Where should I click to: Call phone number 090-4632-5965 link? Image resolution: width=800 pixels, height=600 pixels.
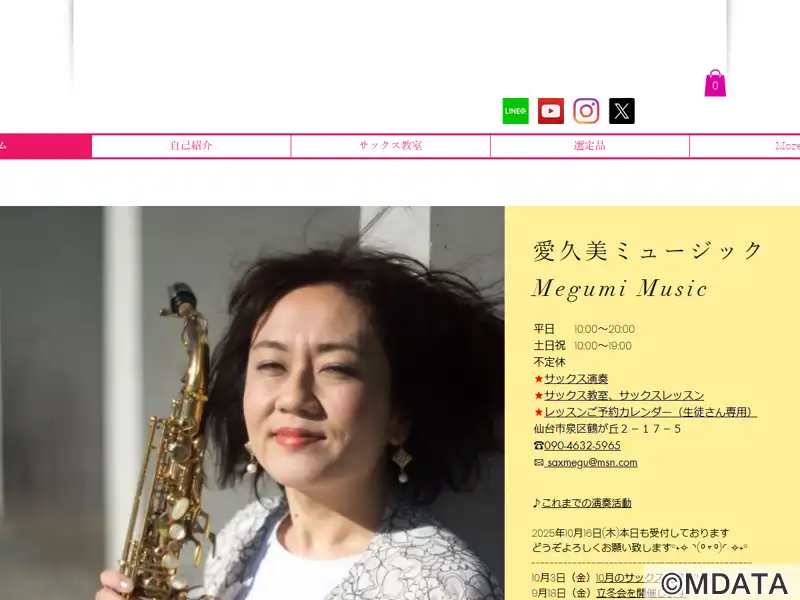pyautogui.click(x=582, y=445)
